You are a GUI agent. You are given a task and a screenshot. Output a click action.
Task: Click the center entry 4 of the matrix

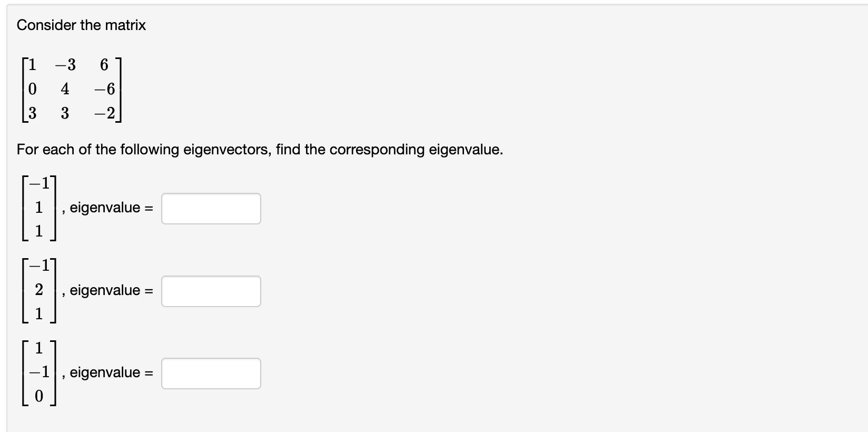click(65, 89)
